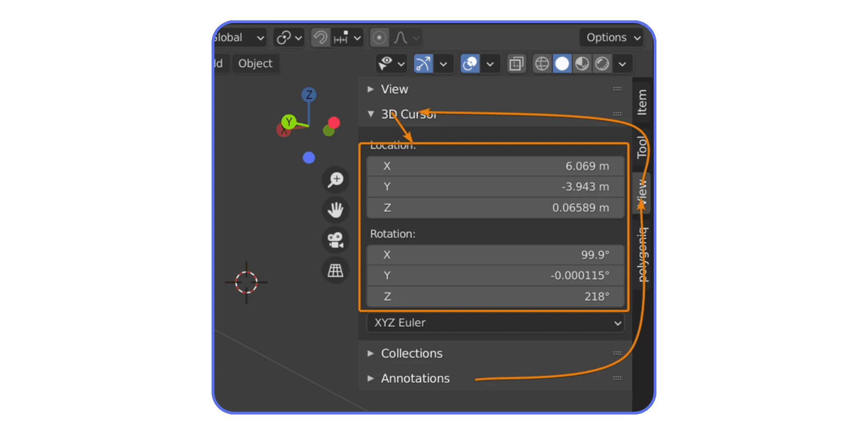Click the Location X input field
The width and height of the screenshot is (868, 438).
(495, 166)
